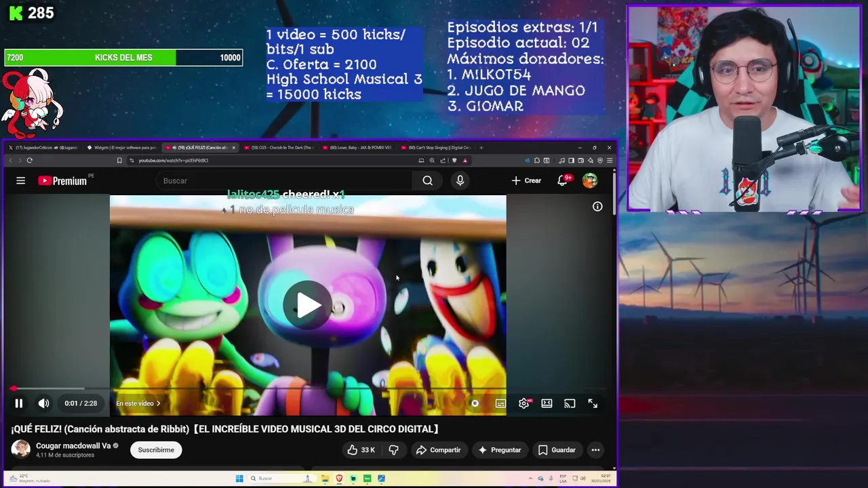Click the Preguntar button
Image resolution: width=868 pixels, height=488 pixels.
[x=499, y=450]
